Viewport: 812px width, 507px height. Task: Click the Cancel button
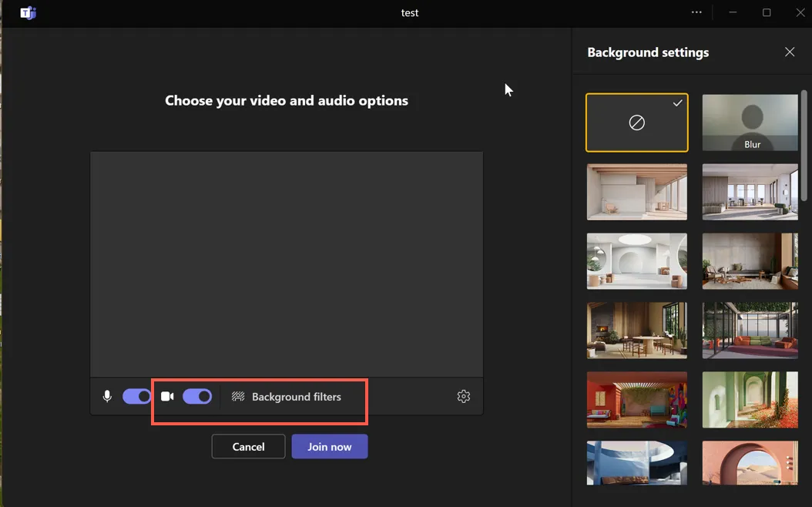coord(248,446)
